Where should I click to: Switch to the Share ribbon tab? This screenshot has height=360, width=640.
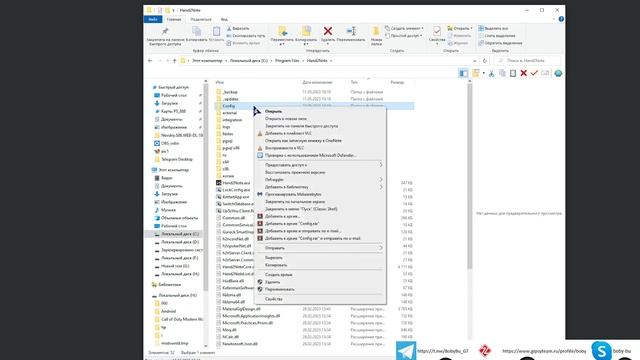(201, 19)
